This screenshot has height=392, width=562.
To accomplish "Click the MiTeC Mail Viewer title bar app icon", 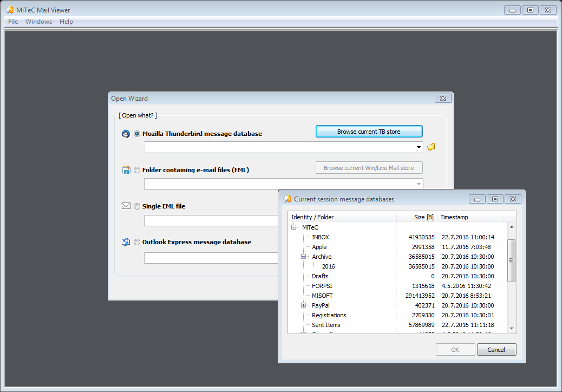I will 10,10.
